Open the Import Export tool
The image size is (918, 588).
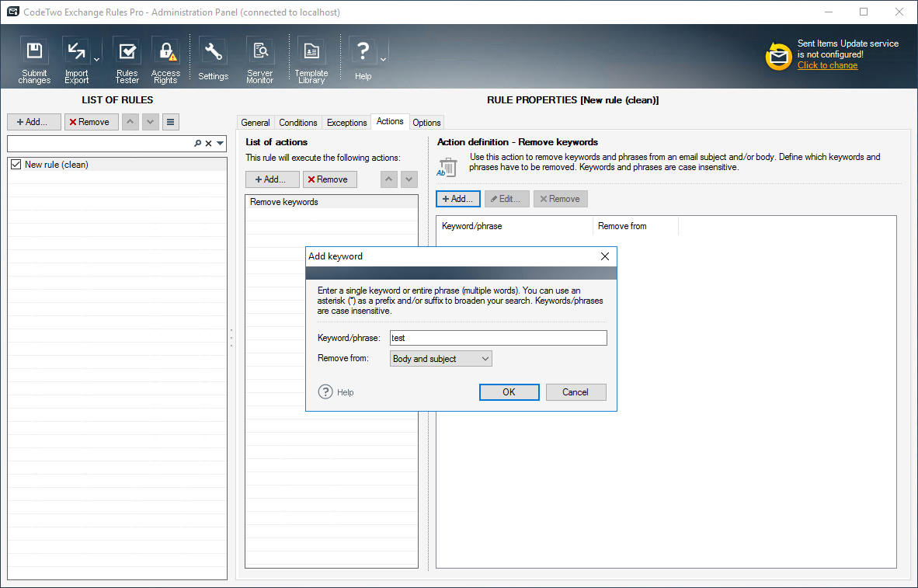coord(76,60)
